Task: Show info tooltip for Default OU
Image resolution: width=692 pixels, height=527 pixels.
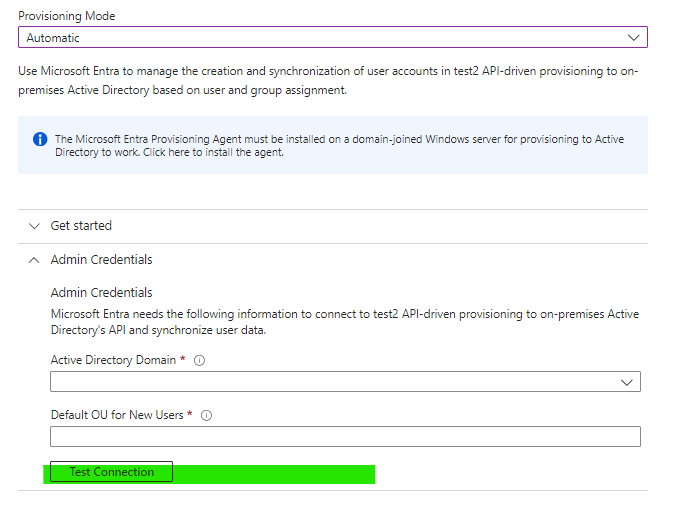Action: coord(207,415)
